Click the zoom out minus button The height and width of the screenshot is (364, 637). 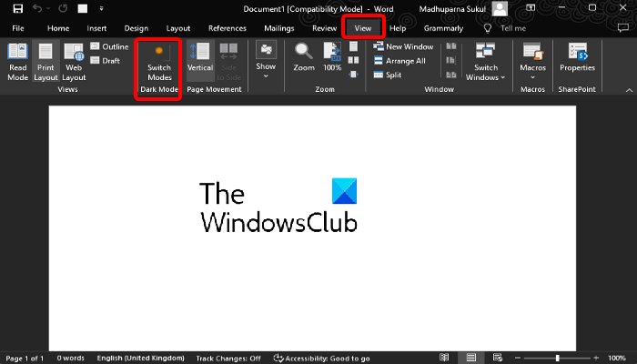pos(517,358)
